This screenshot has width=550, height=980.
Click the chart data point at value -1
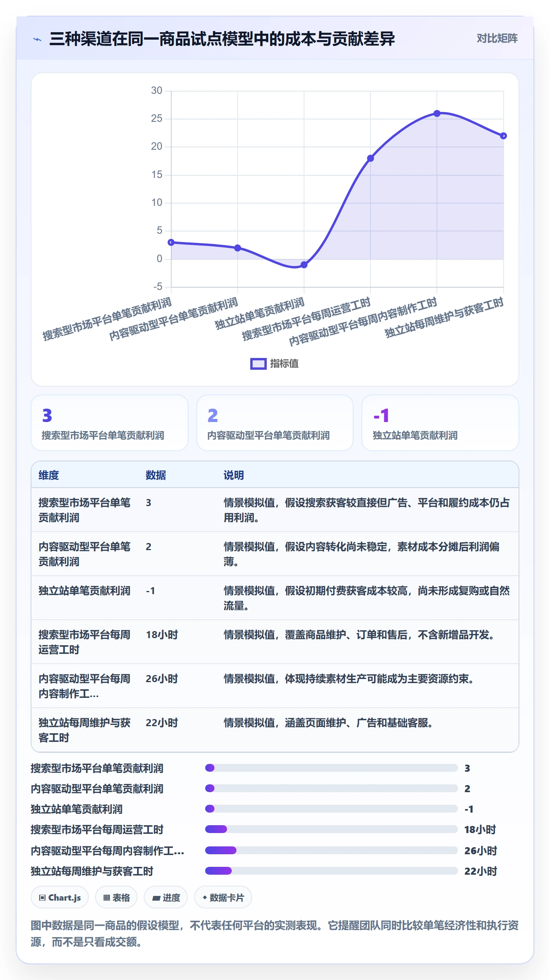tap(304, 265)
